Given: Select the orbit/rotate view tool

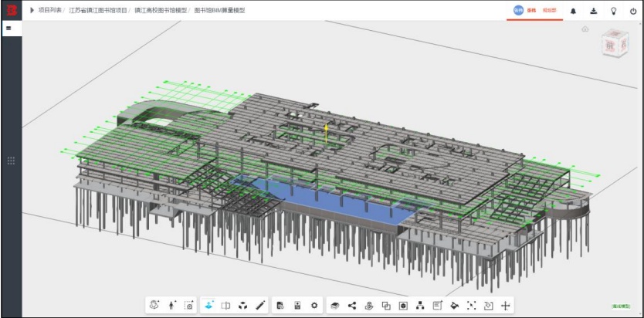Looking at the screenshot, I should tap(154, 306).
